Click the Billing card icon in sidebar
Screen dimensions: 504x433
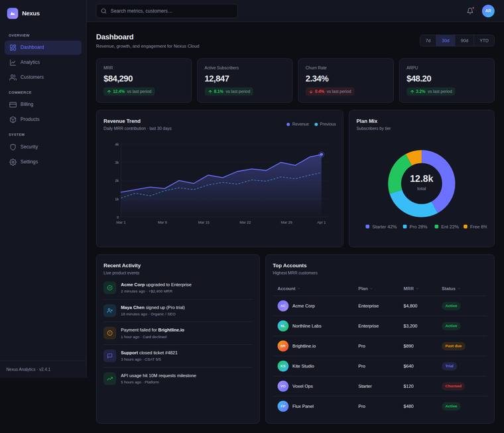tap(13, 105)
